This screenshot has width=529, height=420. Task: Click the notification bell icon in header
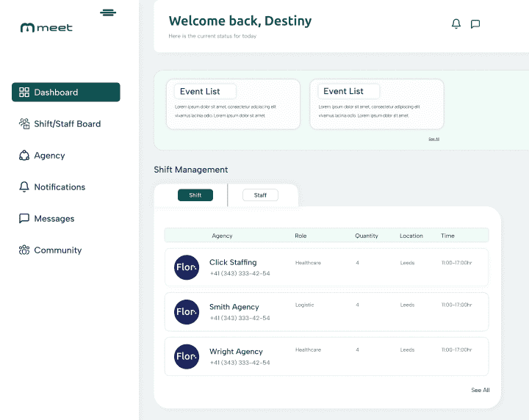456,24
